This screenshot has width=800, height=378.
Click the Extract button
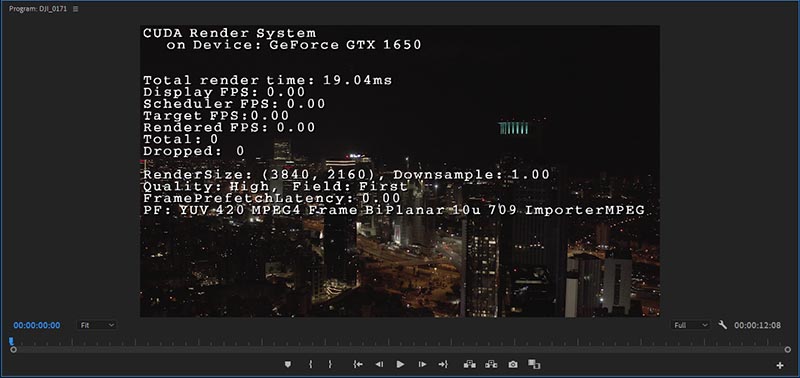pos(491,364)
